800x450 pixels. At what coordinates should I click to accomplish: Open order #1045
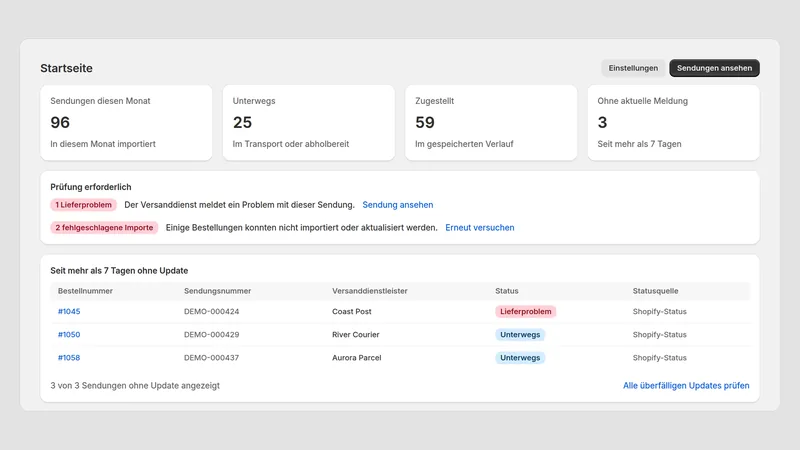tap(69, 311)
